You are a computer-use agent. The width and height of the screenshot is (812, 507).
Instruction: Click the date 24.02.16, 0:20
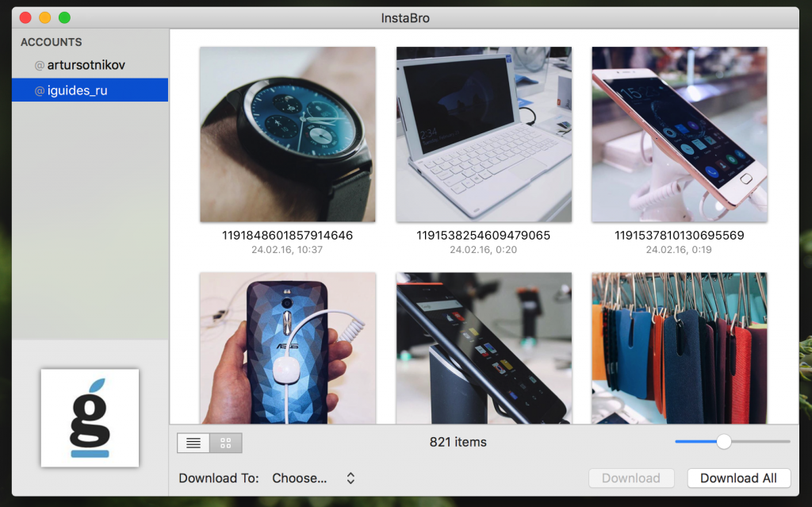483,250
